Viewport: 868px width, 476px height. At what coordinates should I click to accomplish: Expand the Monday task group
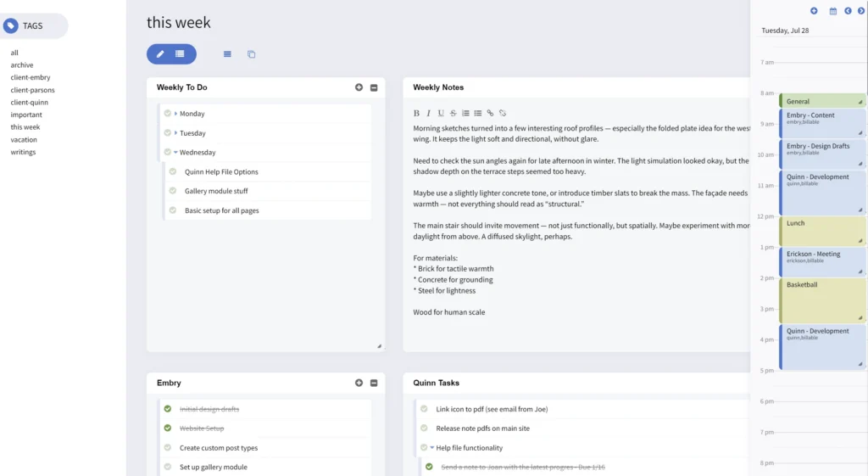pyautogui.click(x=176, y=114)
